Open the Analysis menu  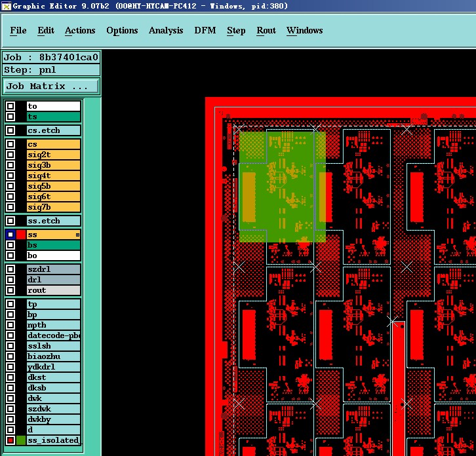pyautogui.click(x=166, y=30)
